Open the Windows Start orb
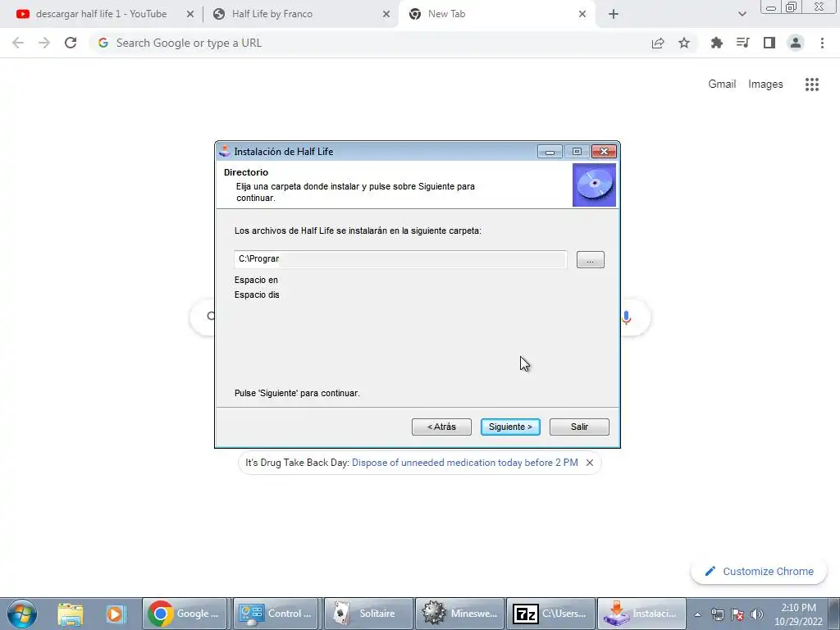This screenshot has height=630, width=840. coord(22,614)
